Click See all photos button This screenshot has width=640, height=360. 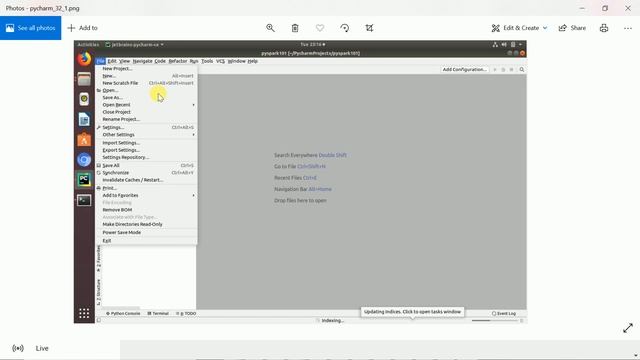31,28
